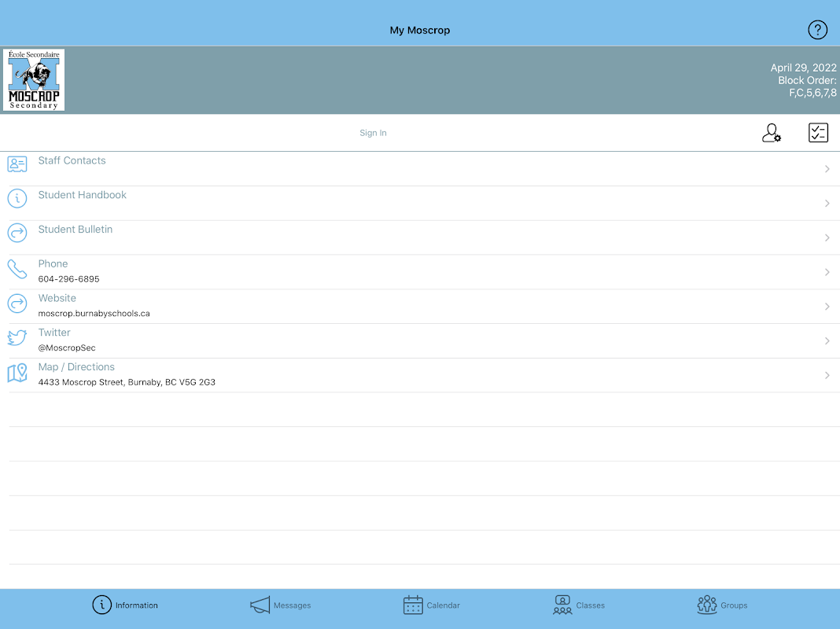Click the Map pin icon
The image size is (840, 629).
click(x=17, y=373)
